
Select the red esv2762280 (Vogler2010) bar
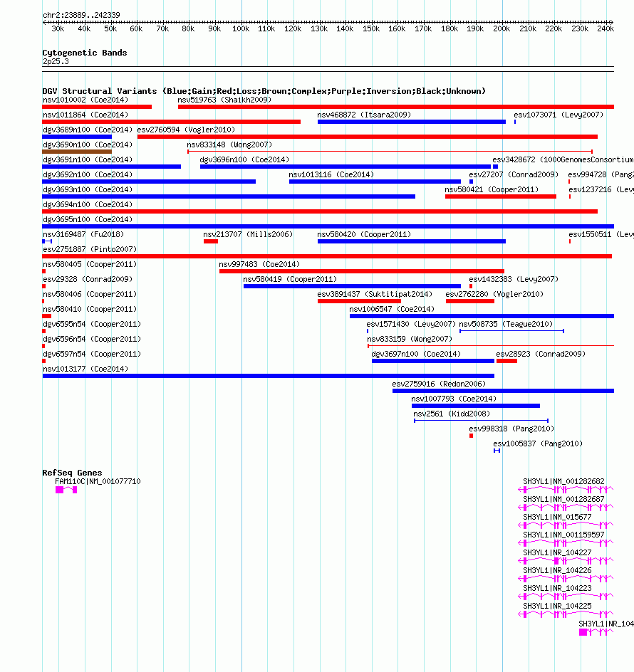pyautogui.click(x=470, y=301)
